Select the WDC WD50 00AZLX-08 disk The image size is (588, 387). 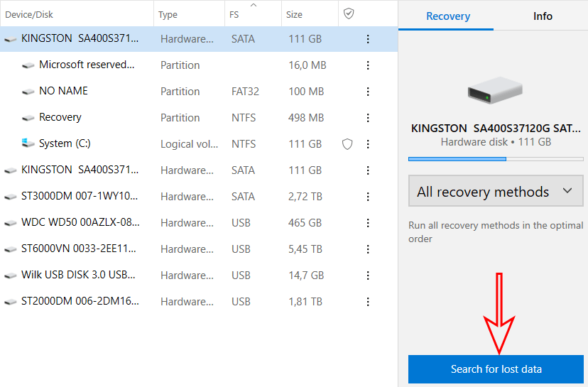[x=199, y=223]
